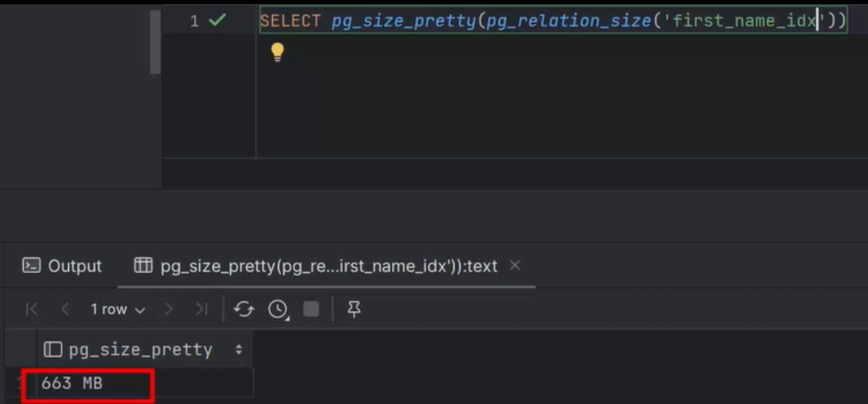
Task: Jump to the last page of results
Action: point(201,309)
